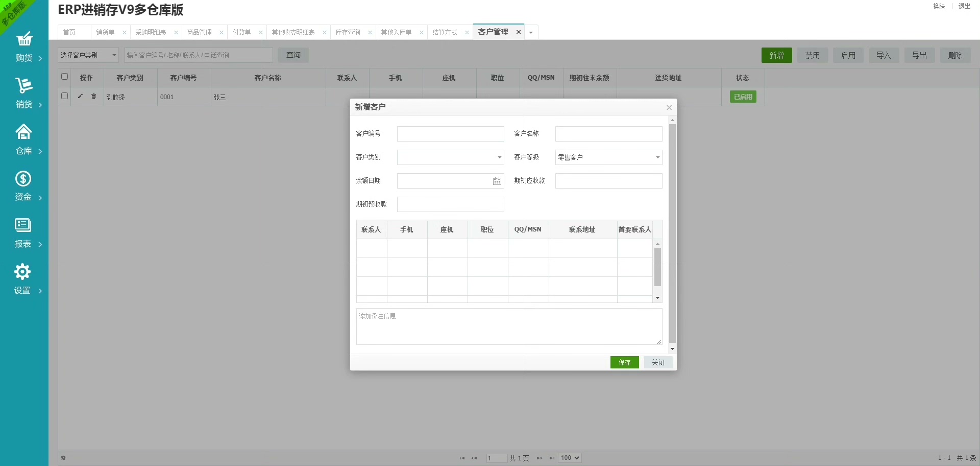The image size is (980, 466).
Task: Open the page size dropdown showing 100
Action: [x=570, y=458]
